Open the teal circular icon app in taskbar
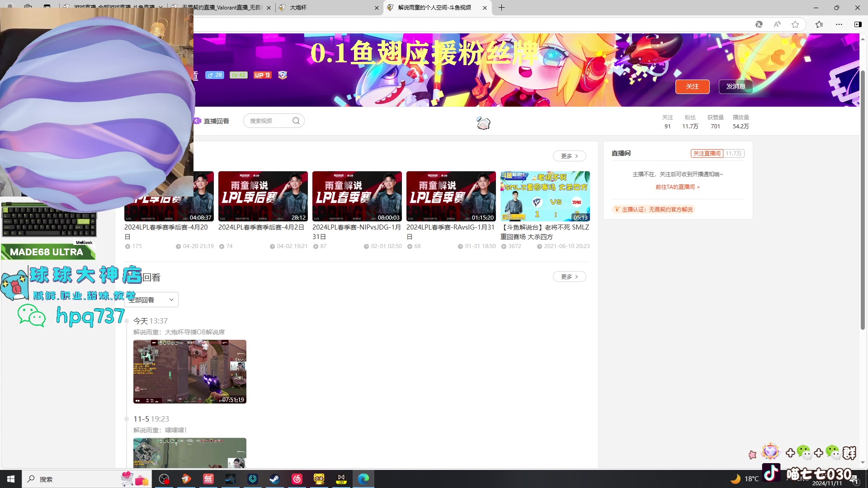Screen dimensions: 868x488 (x=253, y=479)
